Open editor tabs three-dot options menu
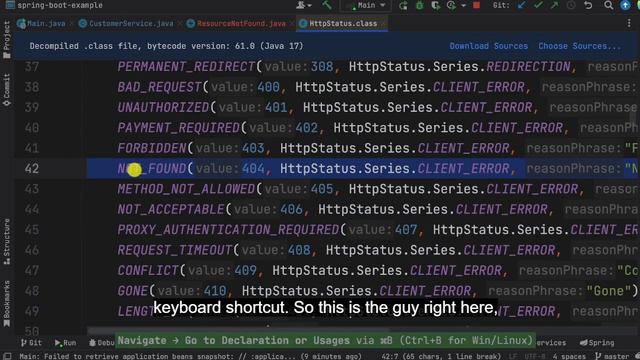 [x=629, y=24]
